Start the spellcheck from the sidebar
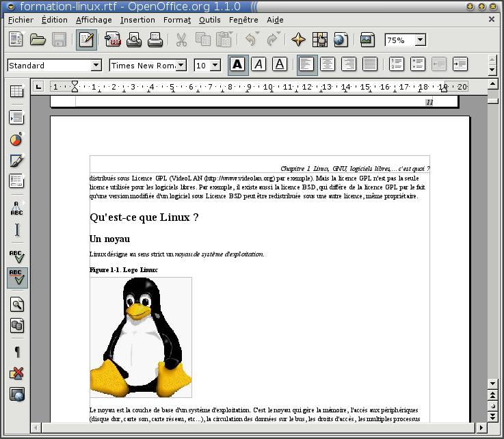504x439 pixels. [x=17, y=256]
